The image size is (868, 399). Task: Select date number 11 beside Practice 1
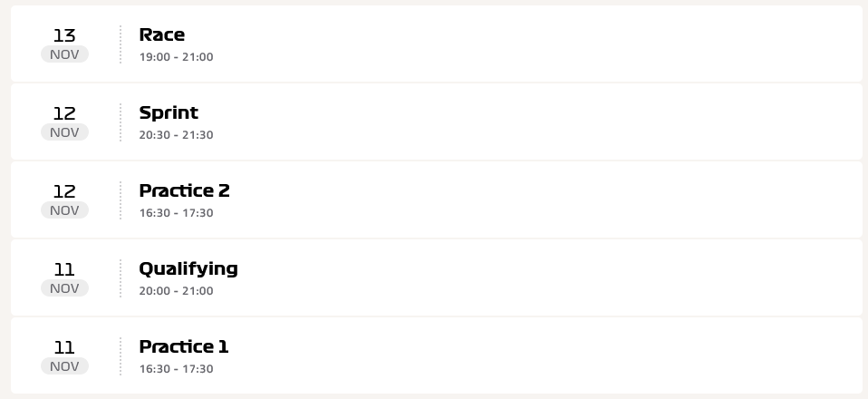[64, 348]
